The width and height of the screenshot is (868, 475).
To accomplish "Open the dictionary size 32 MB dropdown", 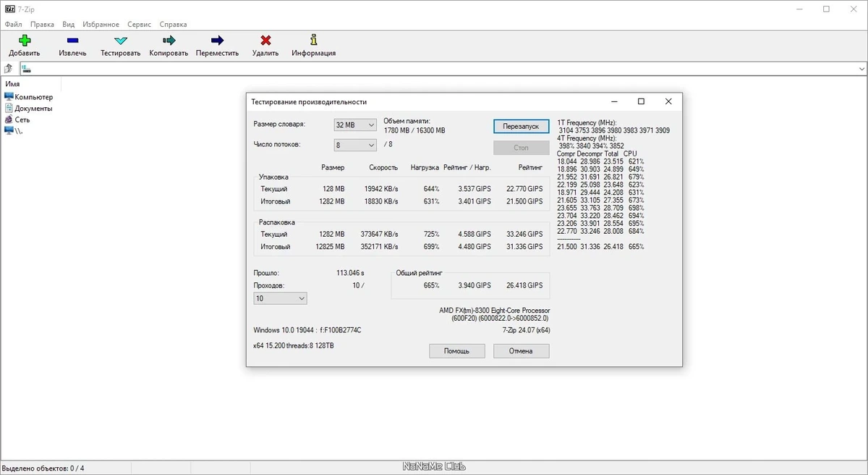I will 355,125.
